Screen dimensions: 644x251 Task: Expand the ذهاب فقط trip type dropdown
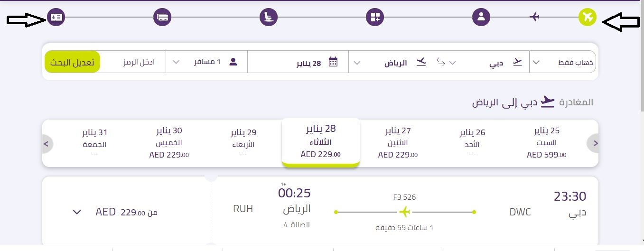click(x=564, y=62)
